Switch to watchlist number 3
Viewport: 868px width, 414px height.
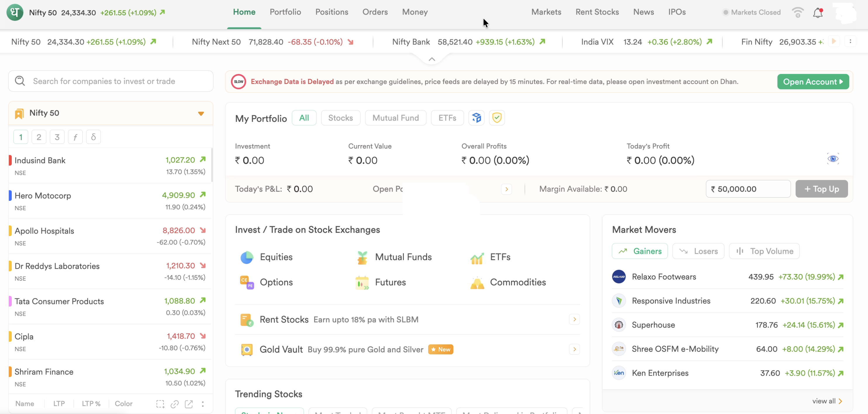[57, 137]
